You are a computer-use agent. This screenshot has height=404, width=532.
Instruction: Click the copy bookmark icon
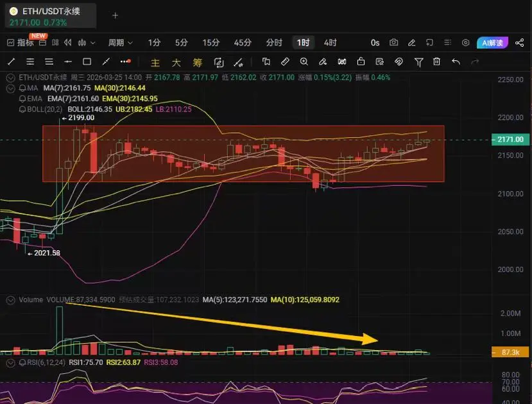point(266,62)
